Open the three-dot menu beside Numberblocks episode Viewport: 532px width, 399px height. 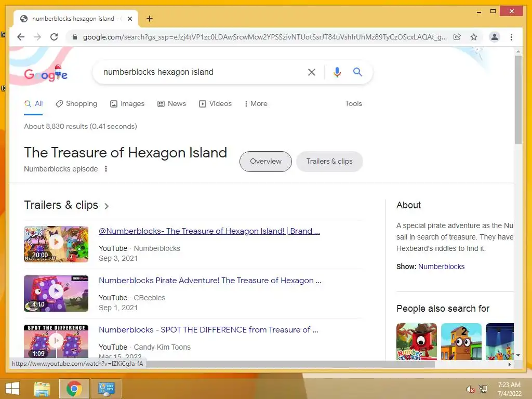106,169
